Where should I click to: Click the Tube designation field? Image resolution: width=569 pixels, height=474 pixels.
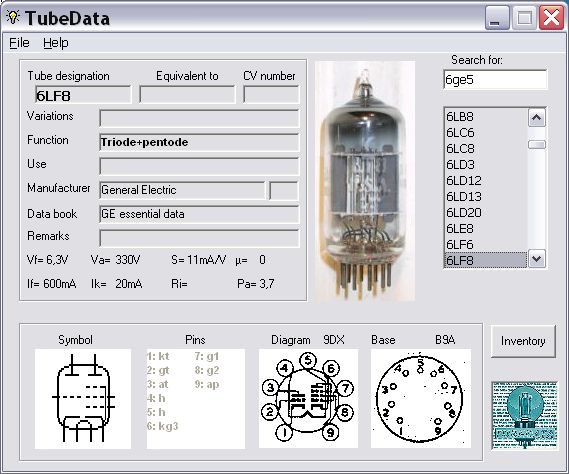click(83, 95)
